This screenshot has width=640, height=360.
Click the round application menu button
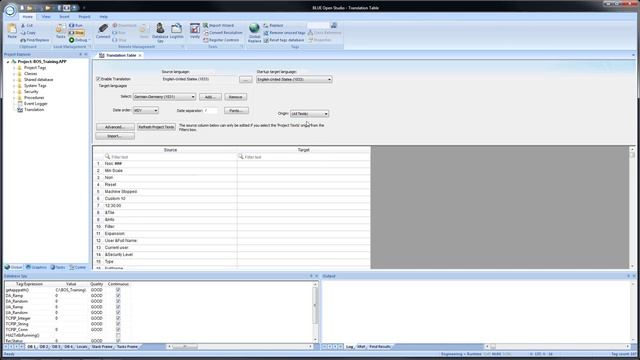coord(10,10)
